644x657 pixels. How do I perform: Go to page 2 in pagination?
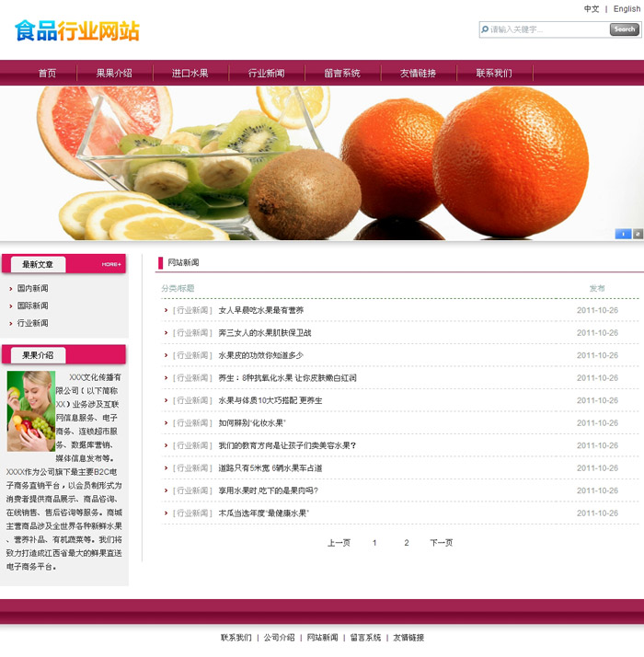pos(407,543)
